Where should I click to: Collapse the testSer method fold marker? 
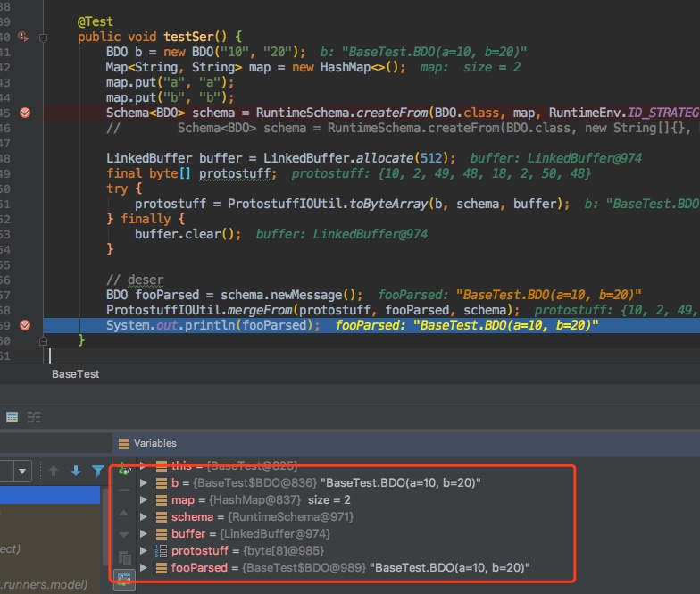click(x=45, y=37)
